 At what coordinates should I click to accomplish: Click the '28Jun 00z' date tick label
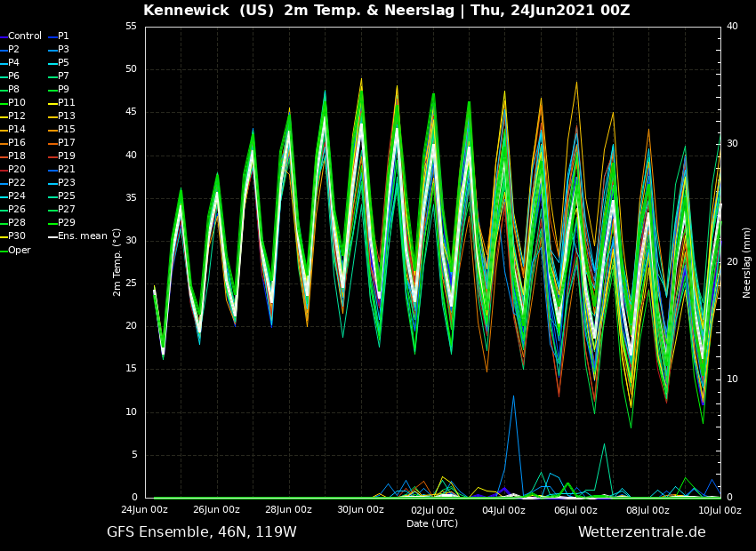point(288,510)
